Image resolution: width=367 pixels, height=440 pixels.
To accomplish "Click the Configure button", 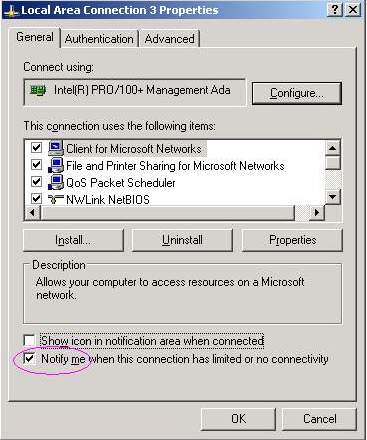I will [297, 93].
